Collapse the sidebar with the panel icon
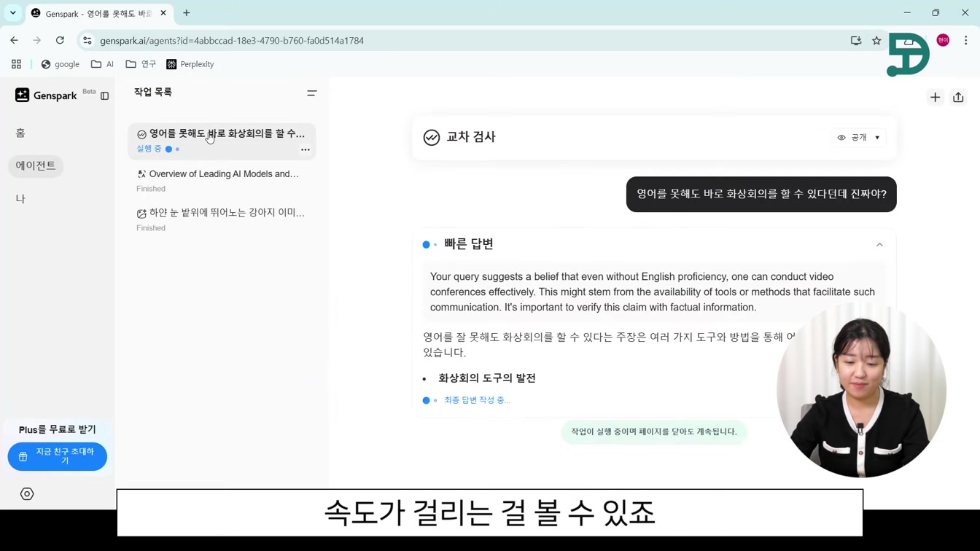 [104, 96]
